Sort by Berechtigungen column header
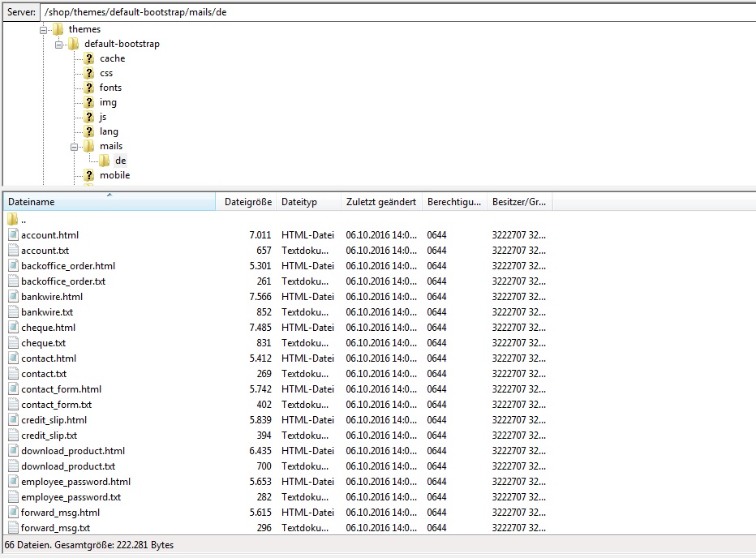The height and width of the screenshot is (558, 756). (x=454, y=202)
